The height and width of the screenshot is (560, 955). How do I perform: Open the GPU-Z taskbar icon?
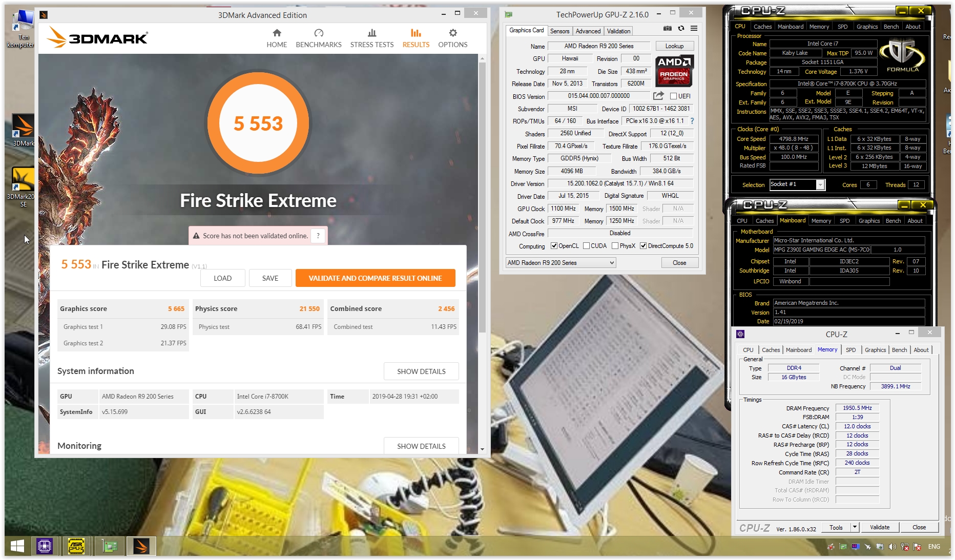pyautogui.click(x=109, y=546)
